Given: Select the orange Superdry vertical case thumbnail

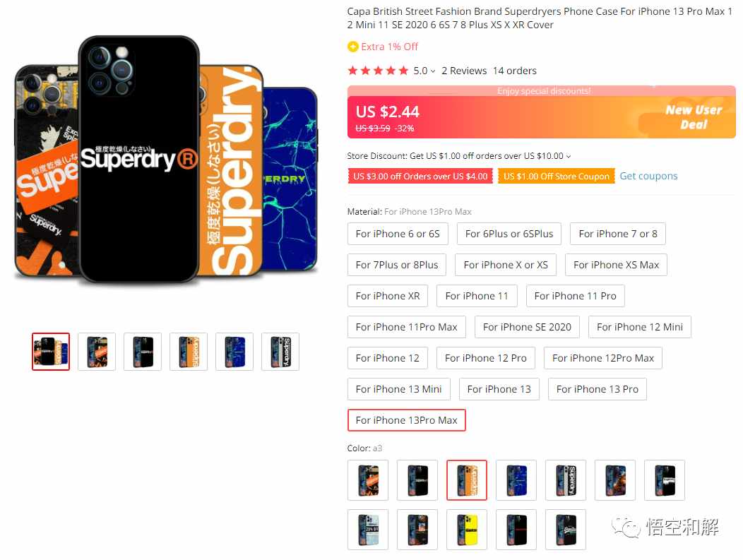Looking at the screenshot, I should coord(189,352).
